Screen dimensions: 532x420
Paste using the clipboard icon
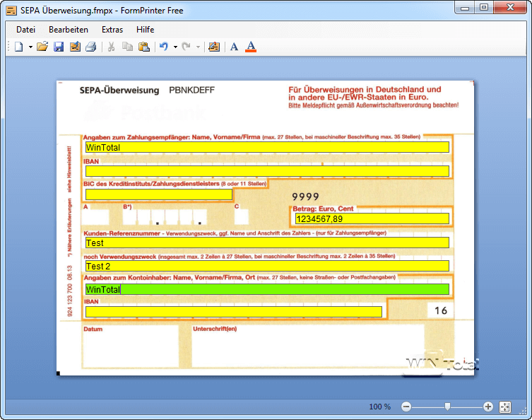click(144, 47)
